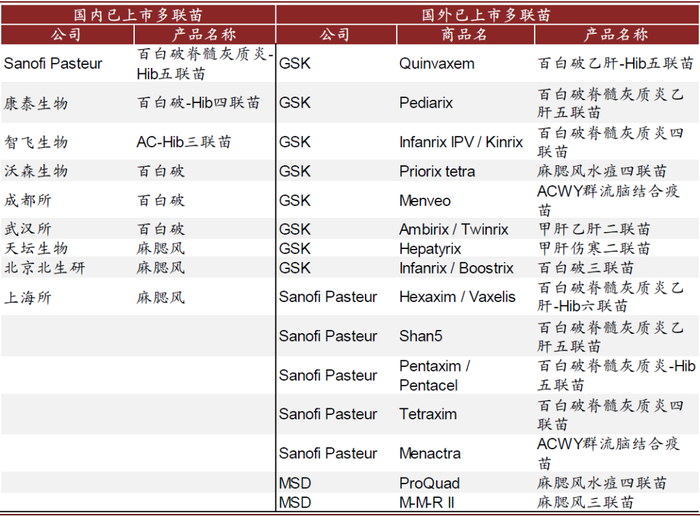The image size is (700, 516).
Task: Click the company cell '智飞生物'
Action: 36,142
